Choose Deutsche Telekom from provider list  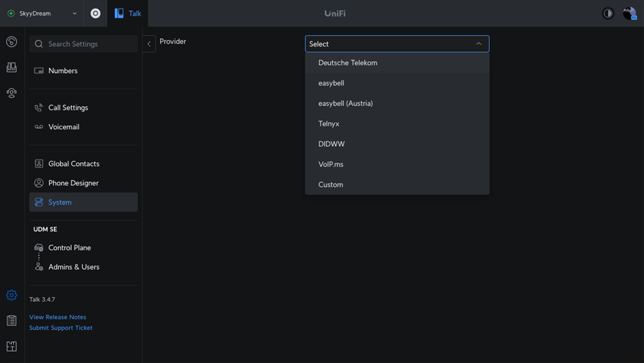tap(348, 63)
